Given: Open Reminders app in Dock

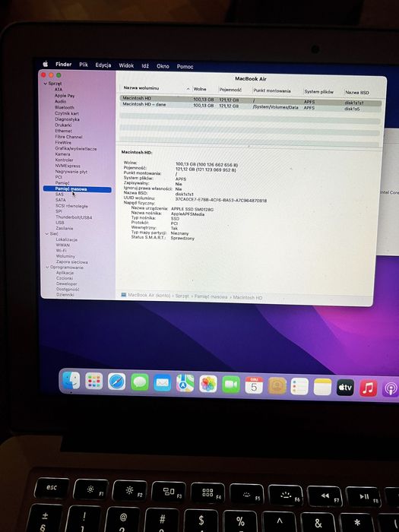Looking at the screenshot, I should point(299,387).
